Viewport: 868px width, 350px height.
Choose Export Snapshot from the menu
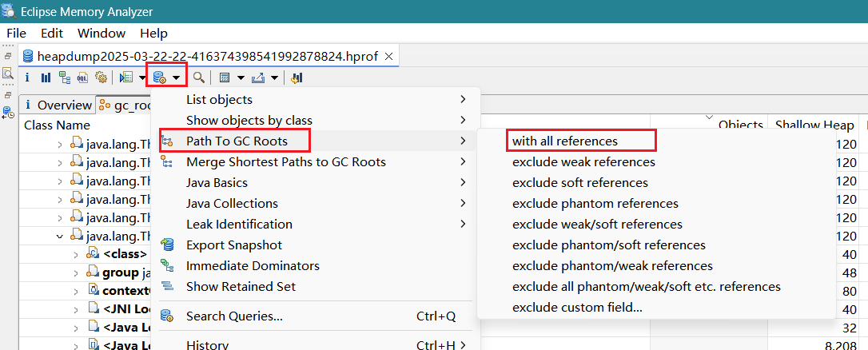(x=316, y=245)
